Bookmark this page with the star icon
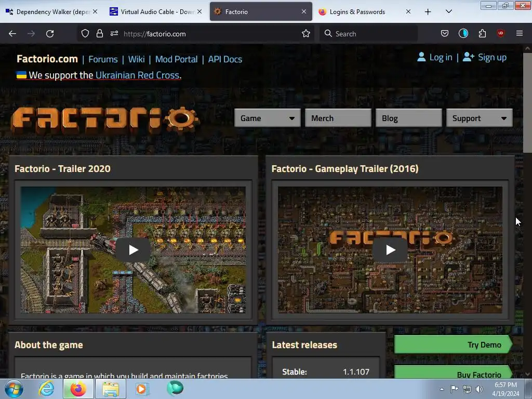 coord(305,34)
